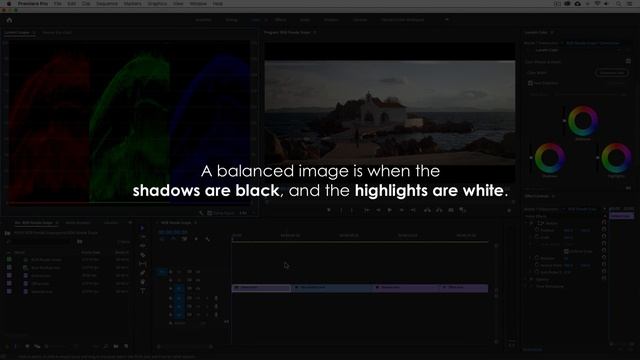The width and height of the screenshot is (640, 360).
Task: Open the workspace overflow chevron menu
Action: click(x=447, y=20)
